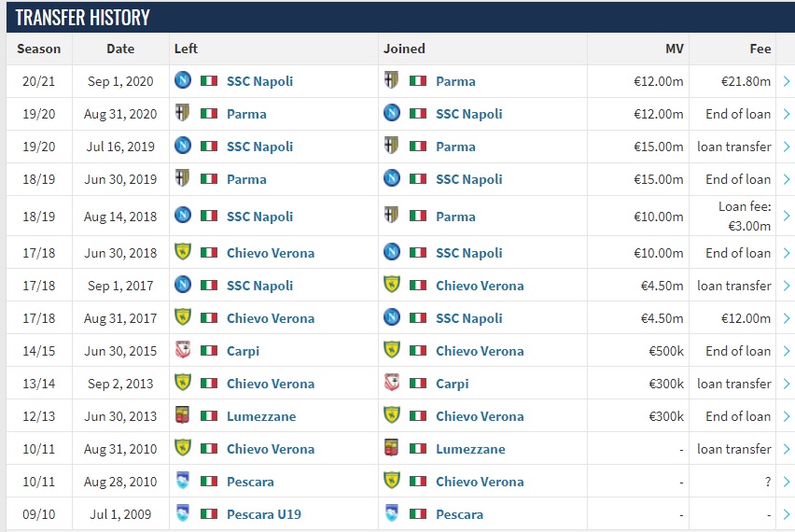Click Pescara U19 crest in 09/10 row
Screen dimensions: 795x532
coord(183,513)
